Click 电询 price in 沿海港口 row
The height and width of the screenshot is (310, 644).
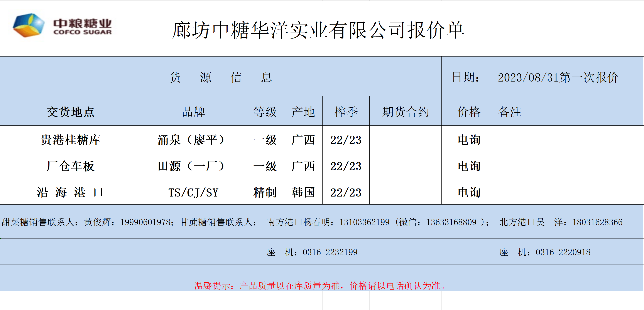469,192
